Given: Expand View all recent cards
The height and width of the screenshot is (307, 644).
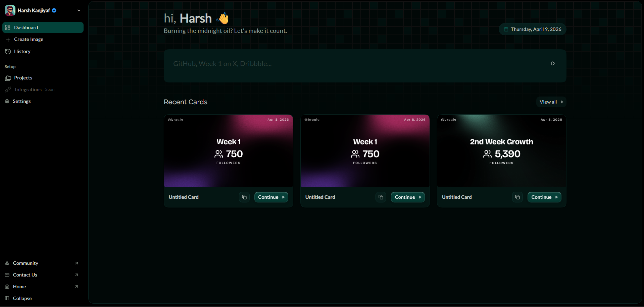Looking at the screenshot, I should point(551,102).
